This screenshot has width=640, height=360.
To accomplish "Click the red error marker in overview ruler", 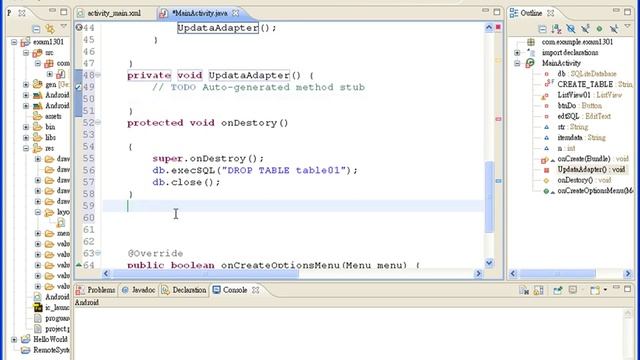I will pos(498,118).
